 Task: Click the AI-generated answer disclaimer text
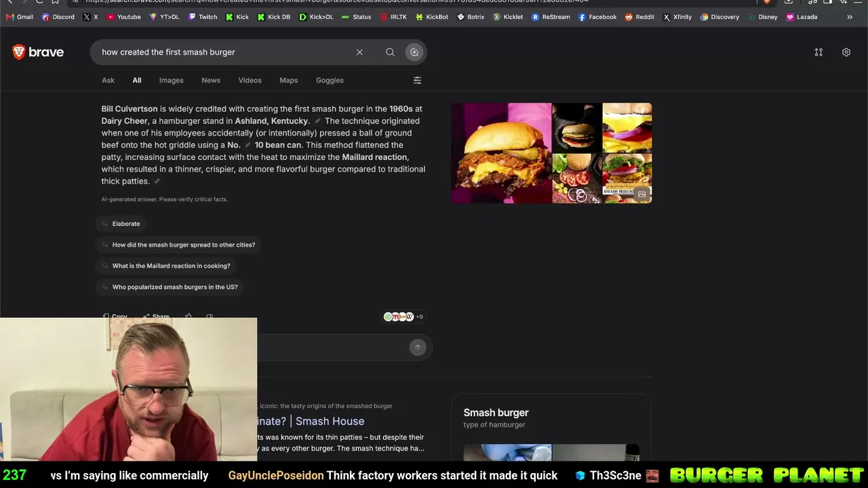point(165,199)
